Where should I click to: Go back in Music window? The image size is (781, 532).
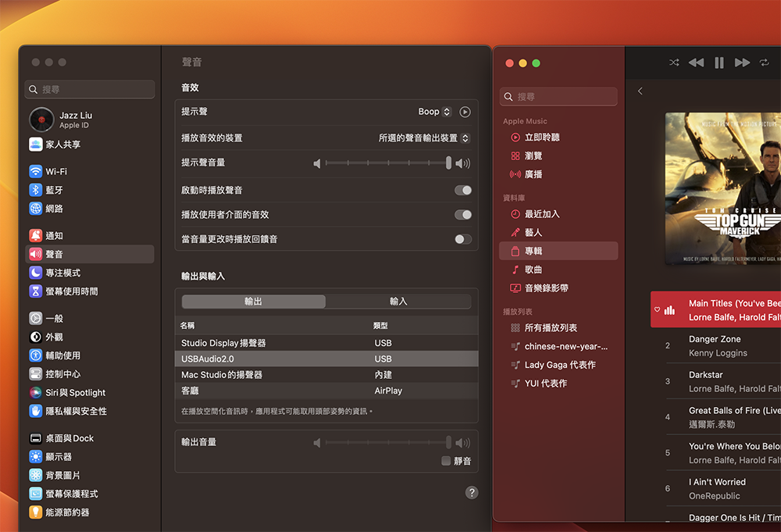tap(640, 91)
